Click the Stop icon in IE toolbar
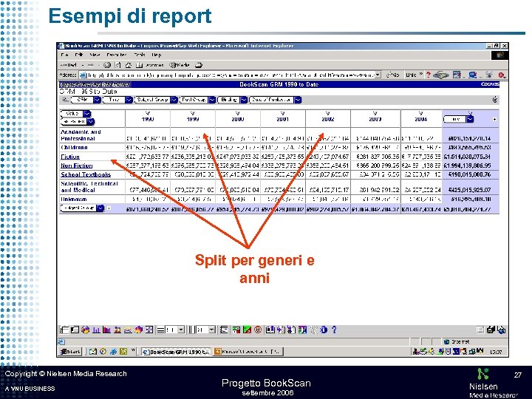 coord(107,65)
